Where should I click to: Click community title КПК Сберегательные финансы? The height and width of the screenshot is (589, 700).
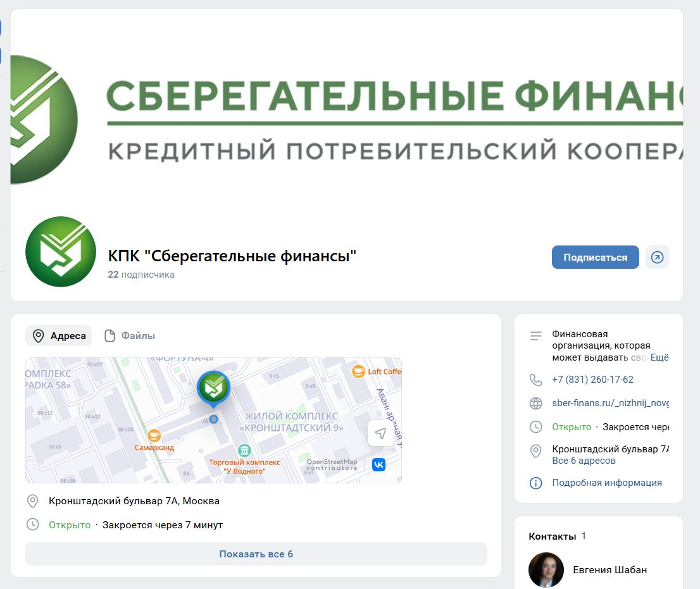point(232,256)
